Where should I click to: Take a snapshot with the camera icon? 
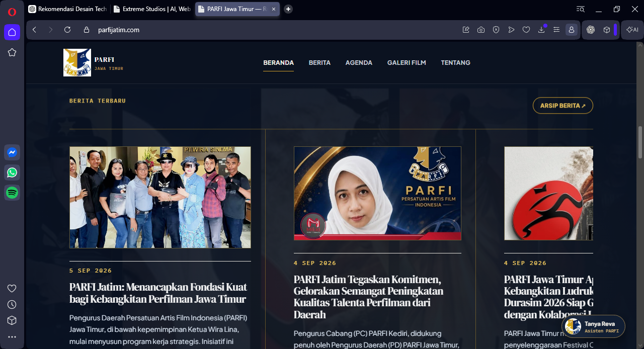coord(481,30)
